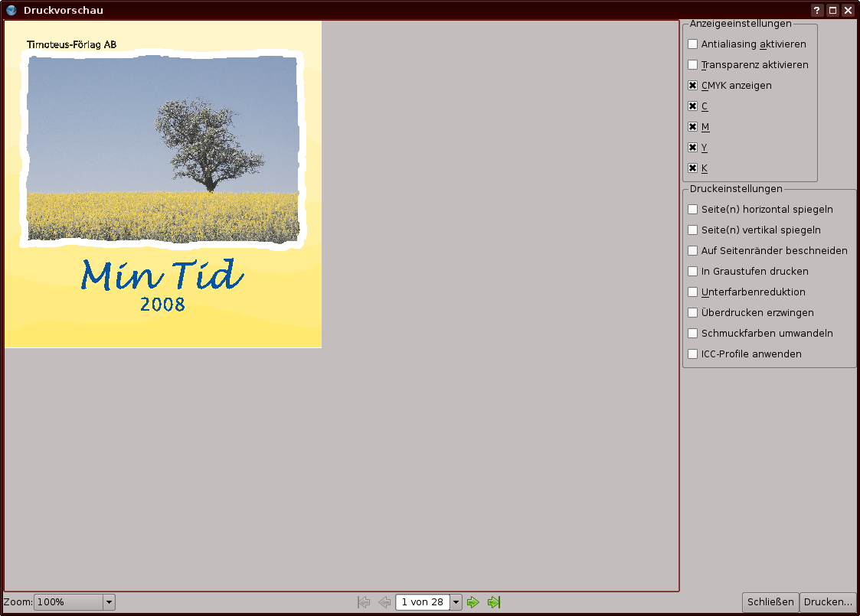The image size is (860, 616).
Task: Go to the first page arrow icon
Action: pos(364,602)
